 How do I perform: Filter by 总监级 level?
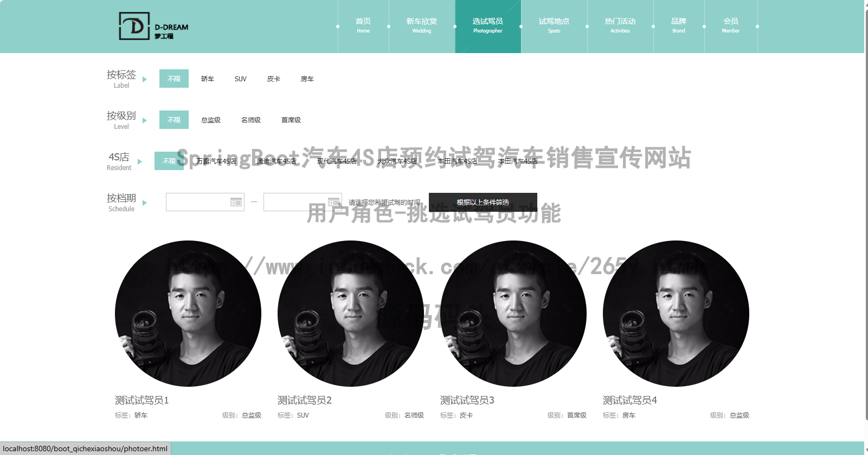click(x=211, y=120)
